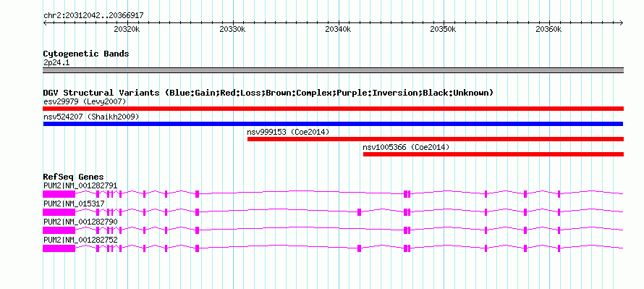Click the ruler's right arrowhead
644x289 pixels.
pyautogui.click(x=622, y=23)
